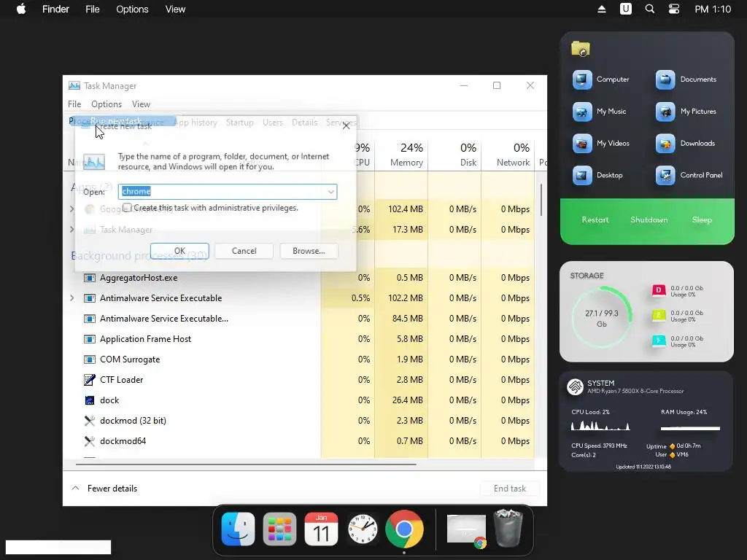Switch to the Users tab
The height and width of the screenshot is (560, 747).
tap(273, 122)
